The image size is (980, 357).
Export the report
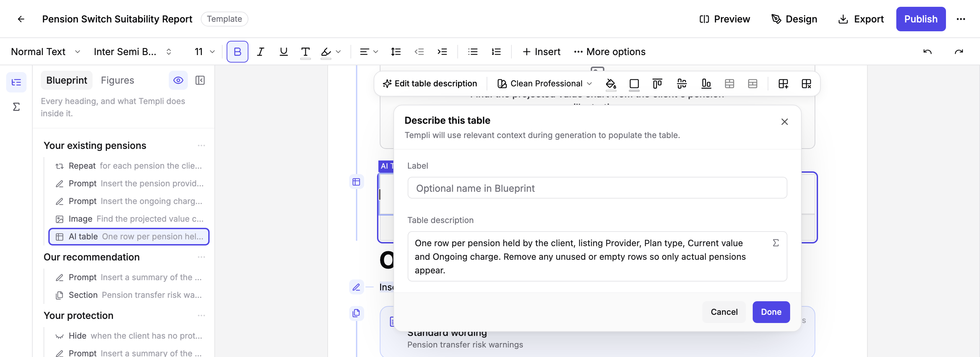click(x=861, y=19)
